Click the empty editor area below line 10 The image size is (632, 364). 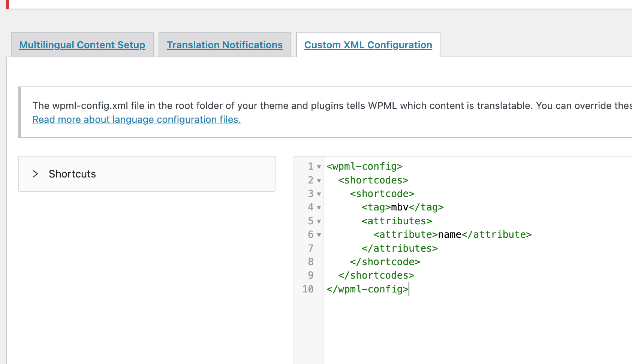(477, 330)
